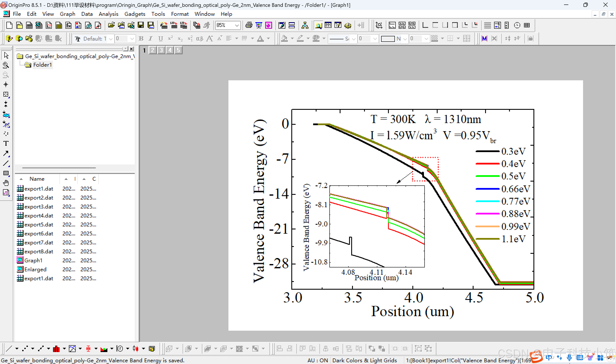
Task: Click the Name column header
Action: [x=37, y=179]
